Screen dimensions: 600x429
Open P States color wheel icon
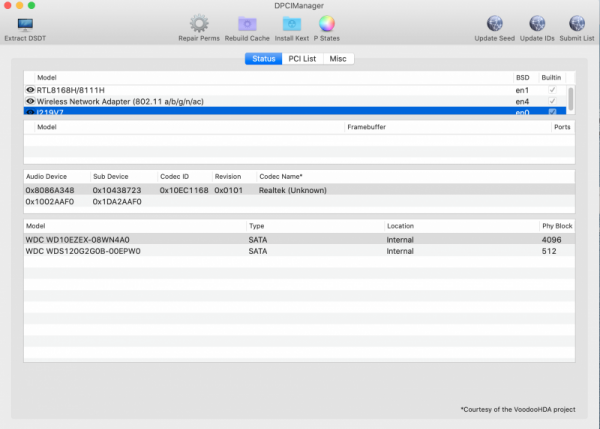[327, 24]
